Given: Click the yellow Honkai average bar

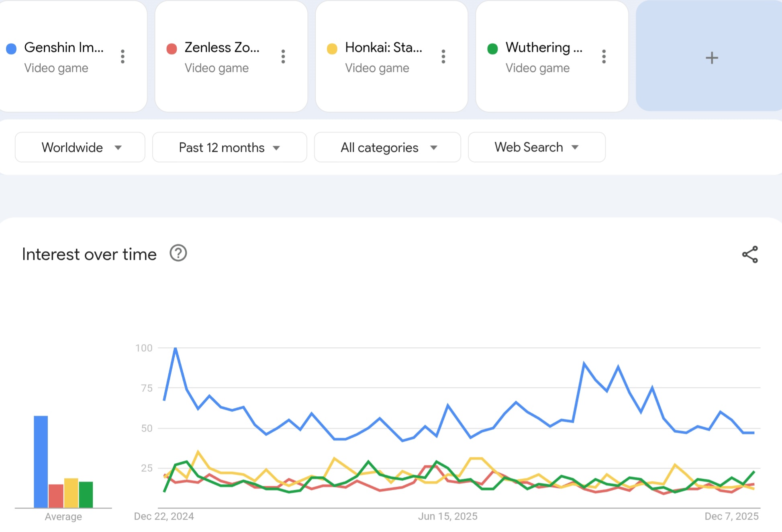Looking at the screenshot, I should (x=71, y=493).
